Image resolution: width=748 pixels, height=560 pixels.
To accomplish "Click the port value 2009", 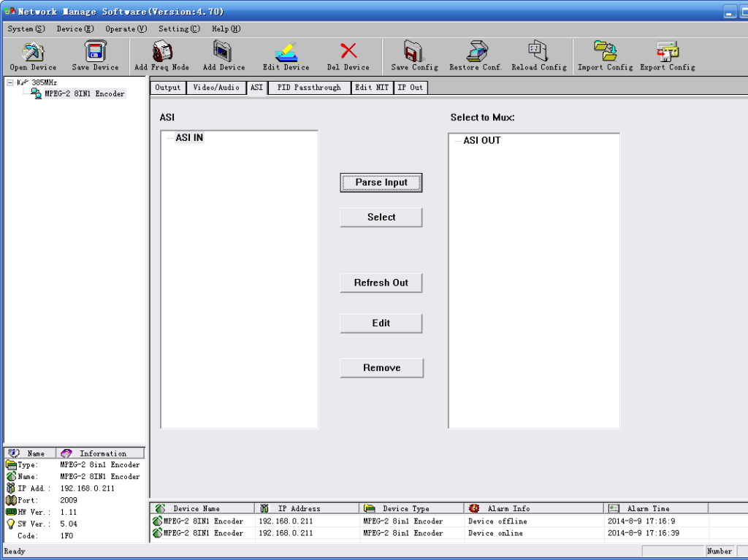I will click(69, 500).
